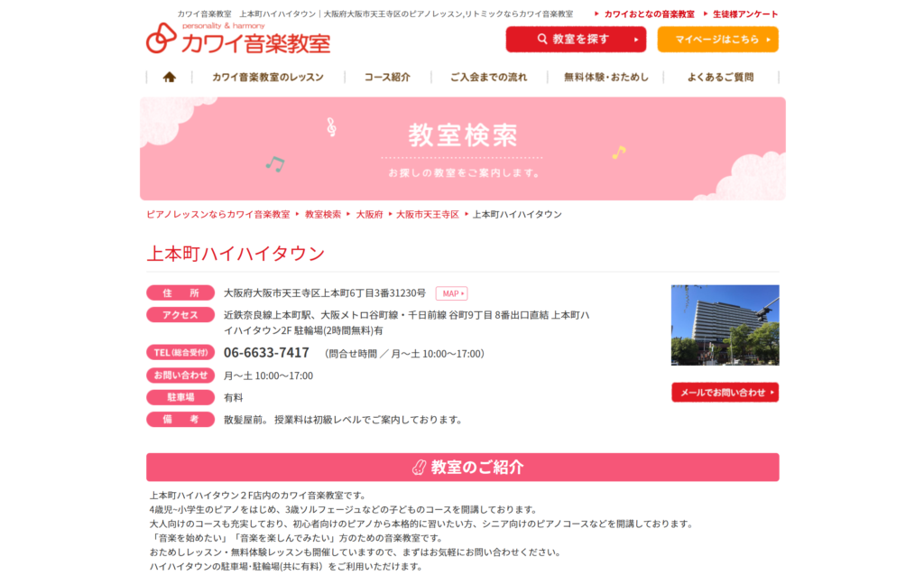Click inquiry hours text 月〜土 10:00〜17:00 under お問い合わせ

[268, 376]
